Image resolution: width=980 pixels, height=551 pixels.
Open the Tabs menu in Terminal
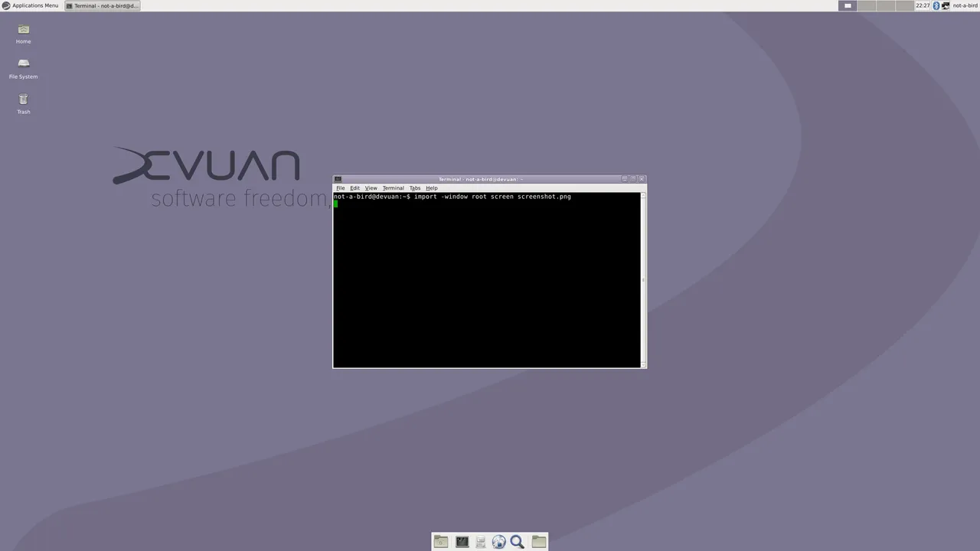[x=415, y=188]
